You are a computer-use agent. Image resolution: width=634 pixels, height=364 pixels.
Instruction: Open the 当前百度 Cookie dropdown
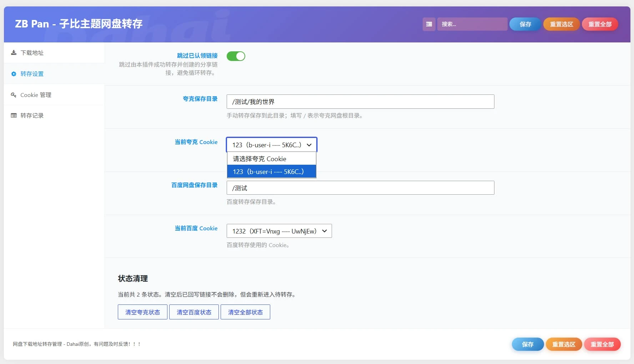pyautogui.click(x=279, y=231)
